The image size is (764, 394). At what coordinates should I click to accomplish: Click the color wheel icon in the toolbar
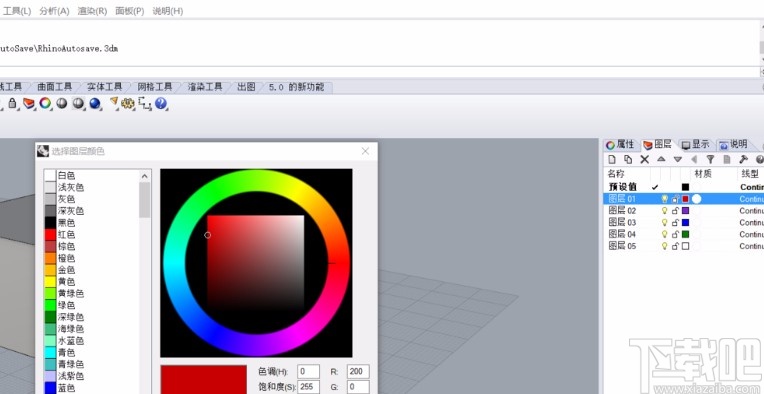(x=45, y=103)
